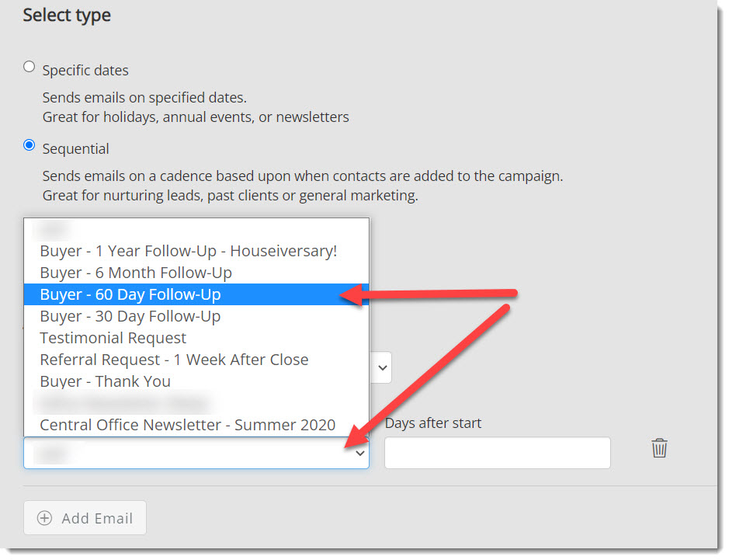Click the "Sequential" label text
The image size is (729, 560).
pyautogui.click(x=75, y=148)
